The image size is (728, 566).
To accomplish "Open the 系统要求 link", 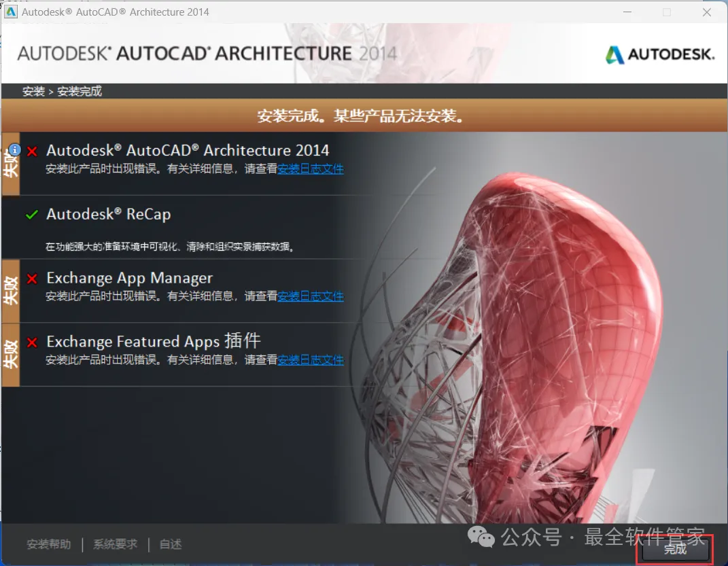I will [x=115, y=544].
